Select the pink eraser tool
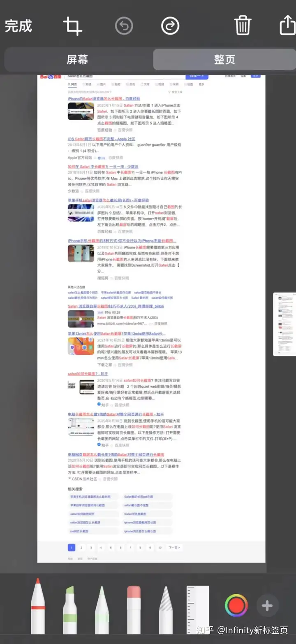Screen dimensions: 296x644 pyautogui.click(x=134, y=609)
